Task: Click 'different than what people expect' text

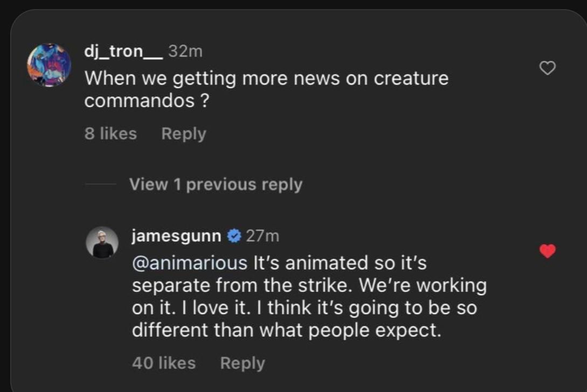Action: pyautogui.click(x=286, y=330)
